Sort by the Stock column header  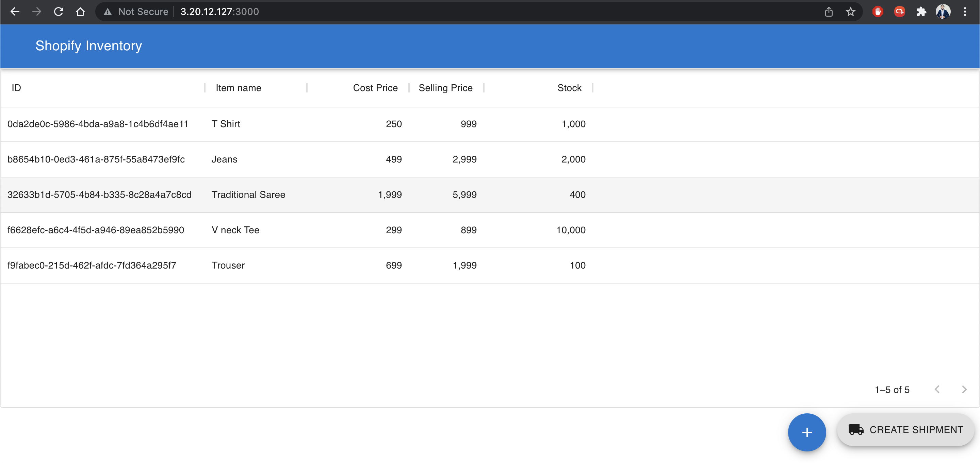569,88
